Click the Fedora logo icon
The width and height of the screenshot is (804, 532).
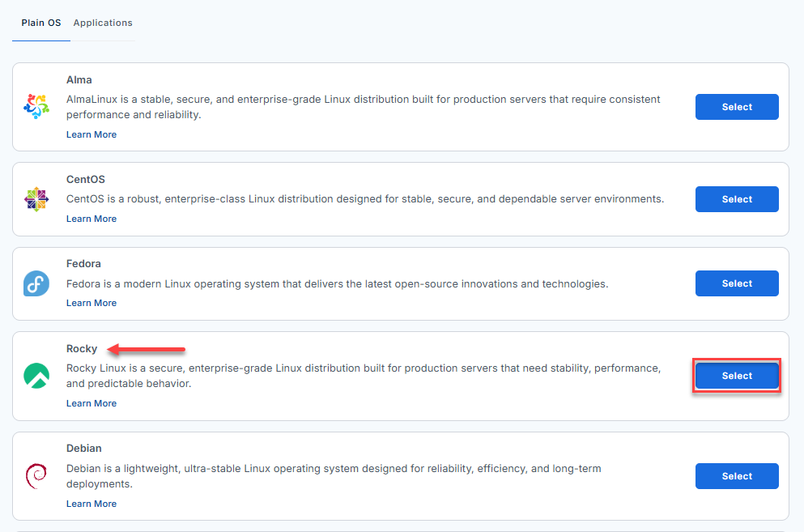(36, 283)
